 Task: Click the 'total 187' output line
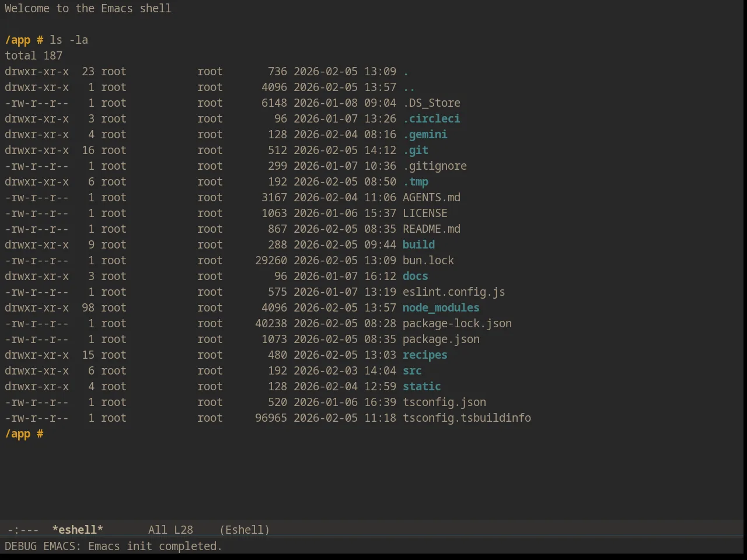33,55
